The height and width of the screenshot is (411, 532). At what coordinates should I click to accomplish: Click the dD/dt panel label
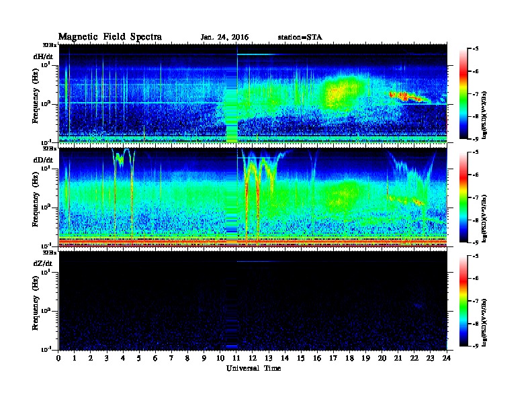click(43, 160)
